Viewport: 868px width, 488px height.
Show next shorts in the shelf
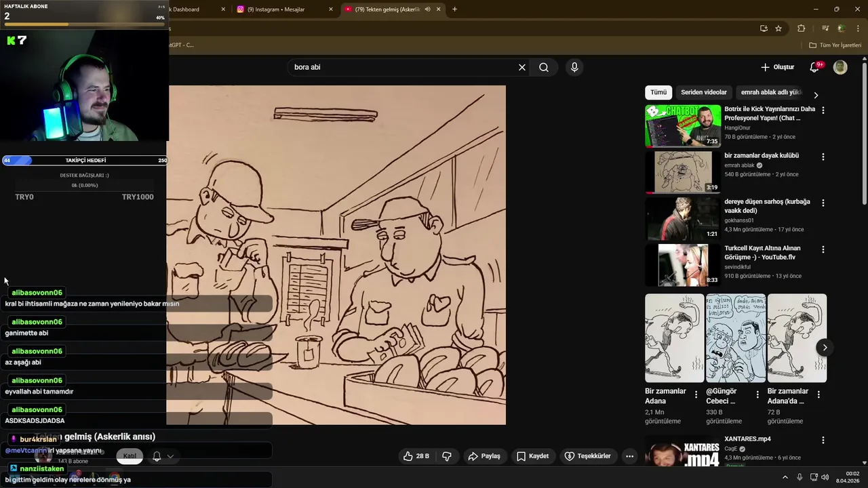(825, 348)
